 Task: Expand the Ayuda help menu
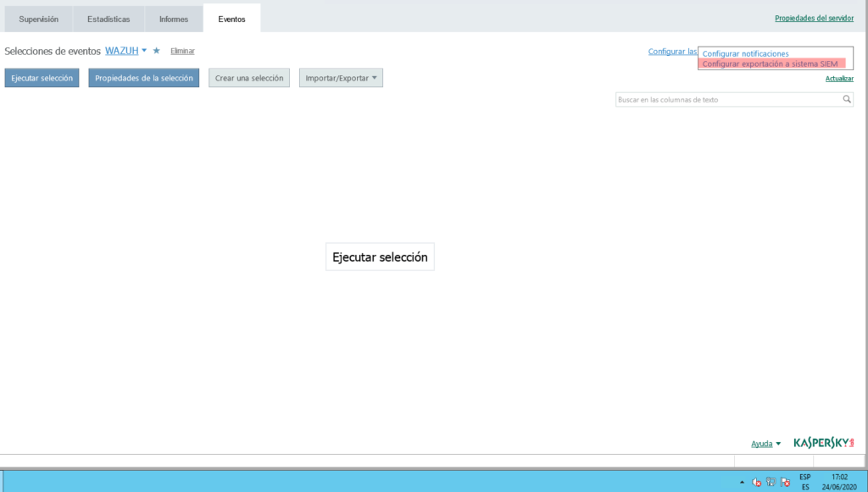[x=765, y=444]
